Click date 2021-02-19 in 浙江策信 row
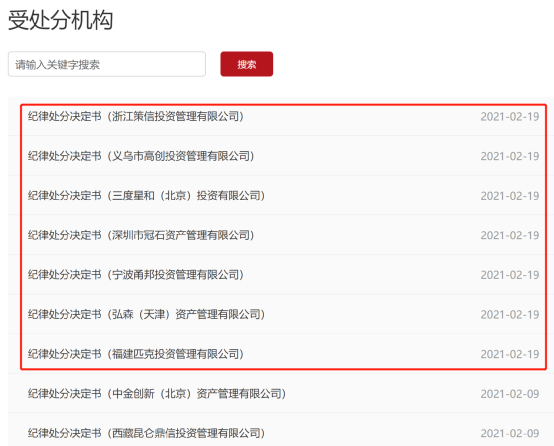This screenshot has width=554, height=446. coord(510,117)
